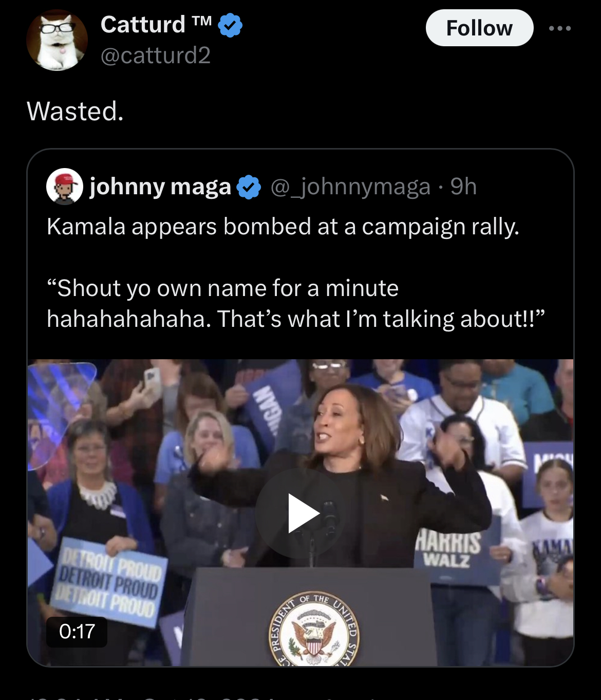Image resolution: width=601 pixels, height=700 pixels.
Task: Open quoted post via "Kamala appears bombed" text
Action: [x=283, y=227]
